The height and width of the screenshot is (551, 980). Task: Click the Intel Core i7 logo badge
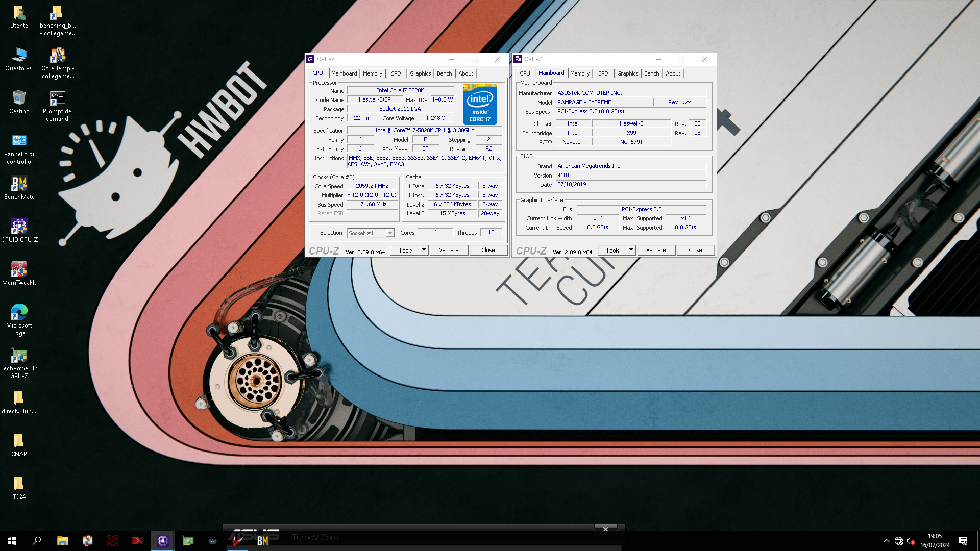tap(480, 104)
